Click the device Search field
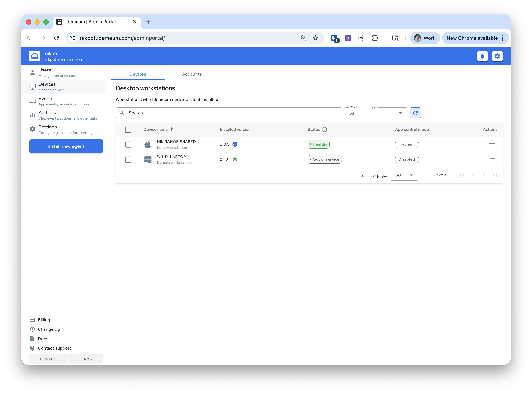The width and height of the screenshot is (532, 393). coord(229,113)
